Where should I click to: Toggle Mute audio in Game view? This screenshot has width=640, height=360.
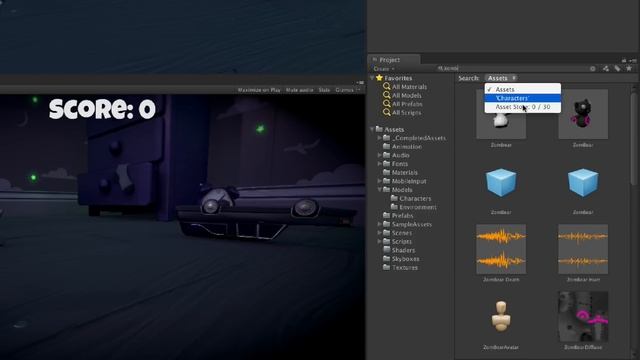300,90
